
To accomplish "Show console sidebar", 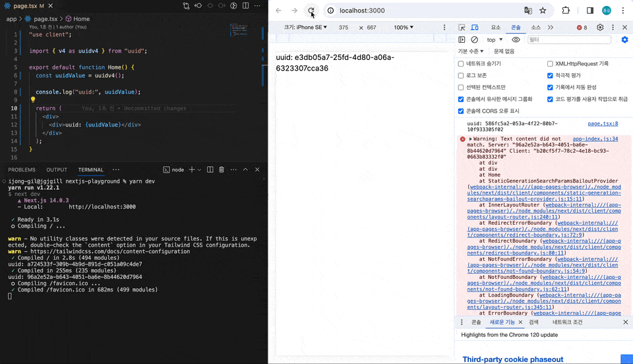I will 462,40.
